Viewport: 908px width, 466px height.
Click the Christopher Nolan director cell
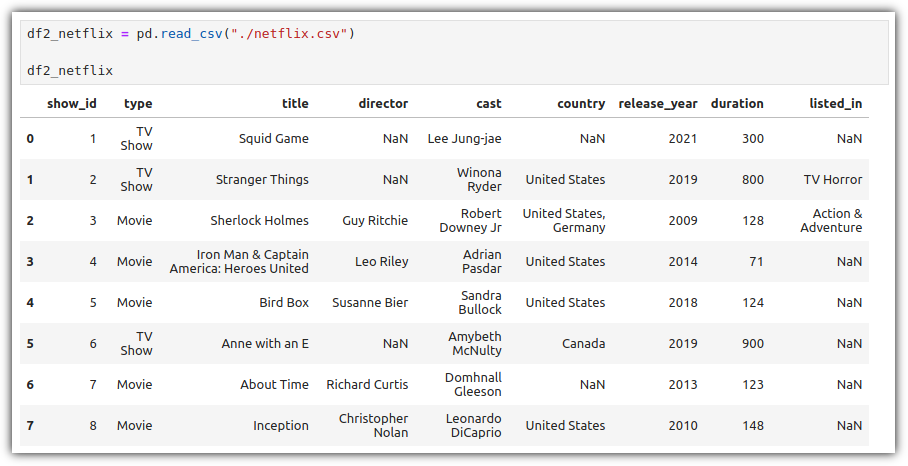click(374, 425)
